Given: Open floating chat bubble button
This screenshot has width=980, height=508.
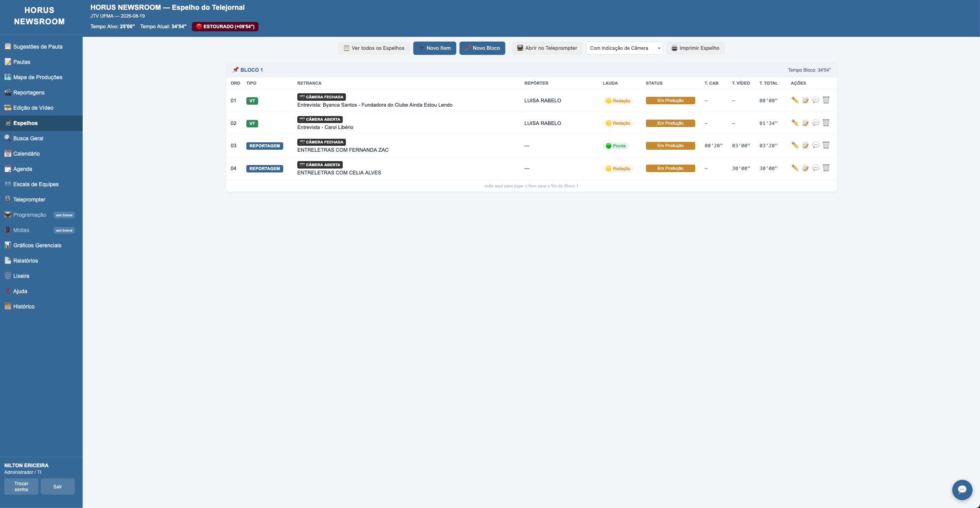Looking at the screenshot, I should (x=962, y=490).
